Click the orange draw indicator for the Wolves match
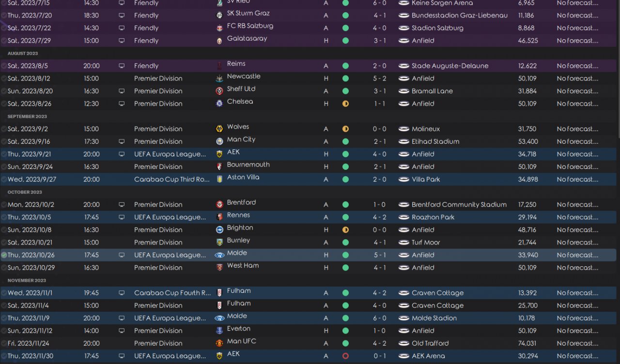 tap(345, 129)
